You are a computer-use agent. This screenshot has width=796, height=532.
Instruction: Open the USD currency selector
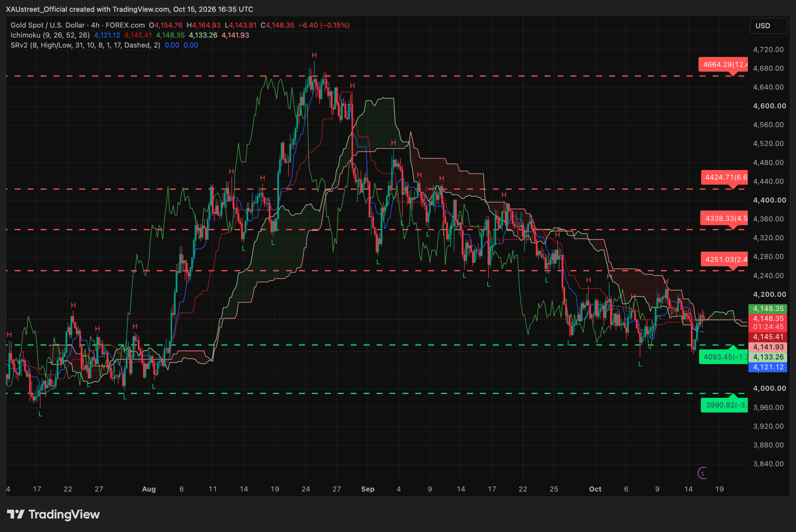click(769, 26)
